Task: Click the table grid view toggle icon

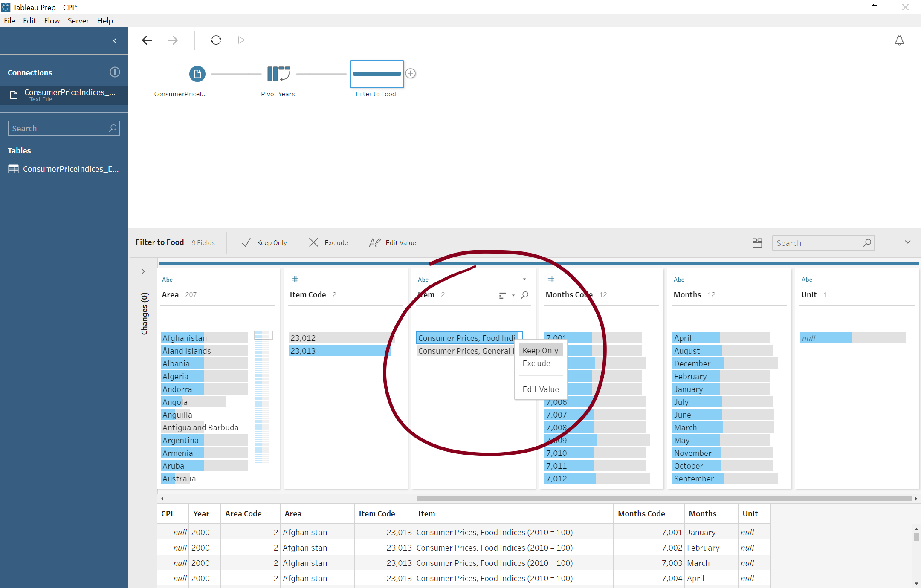Action: (x=757, y=243)
